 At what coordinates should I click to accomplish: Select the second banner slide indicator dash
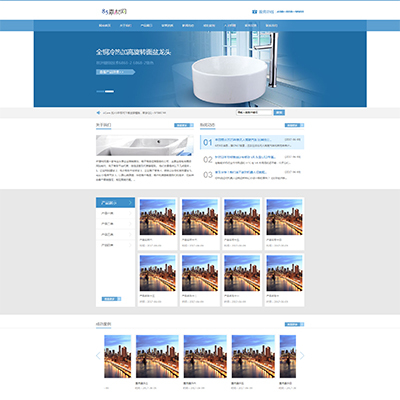click(110, 91)
